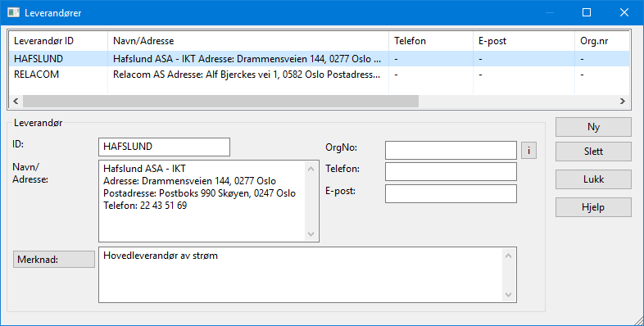This screenshot has width=644, height=326.
Task: Click the list's left scroll arrow
Action: (x=16, y=101)
